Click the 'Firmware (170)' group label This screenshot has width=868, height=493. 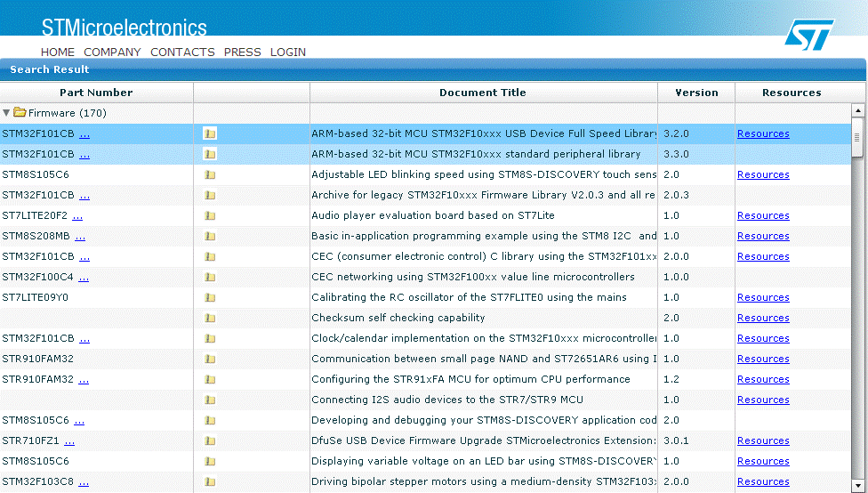[x=68, y=113]
